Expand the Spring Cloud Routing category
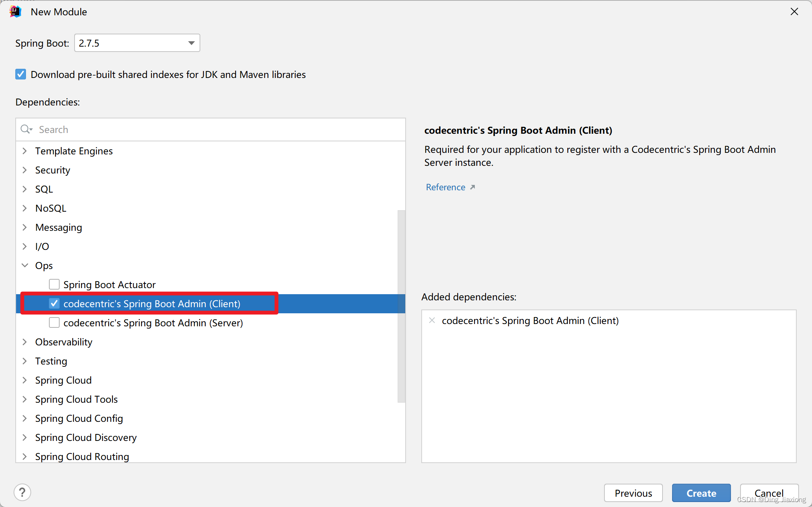812x507 pixels. [25, 457]
